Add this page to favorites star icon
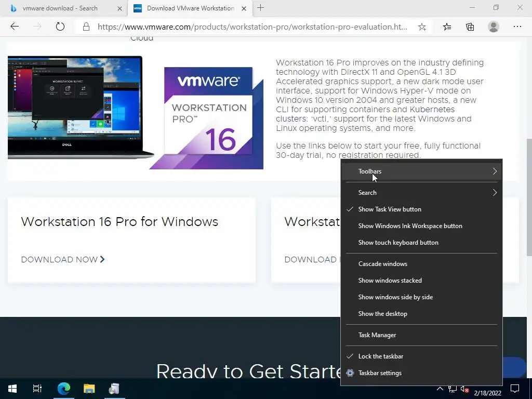This screenshot has height=399, width=532. (422, 27)
